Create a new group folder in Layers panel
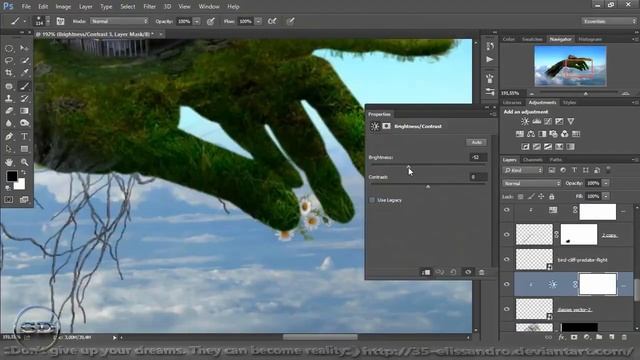The height and width of the screenshot is (360, 640). click(599, 337)
